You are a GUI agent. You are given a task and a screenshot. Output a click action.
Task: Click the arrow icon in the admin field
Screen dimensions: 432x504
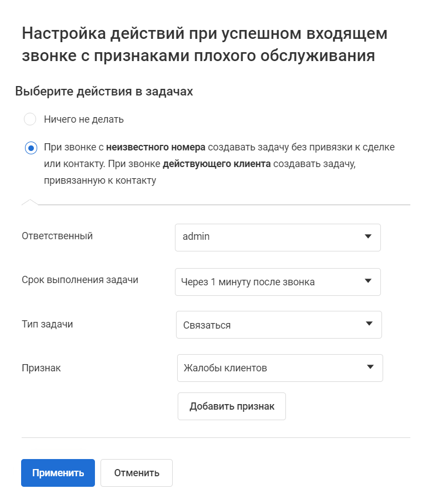[368, 237]
